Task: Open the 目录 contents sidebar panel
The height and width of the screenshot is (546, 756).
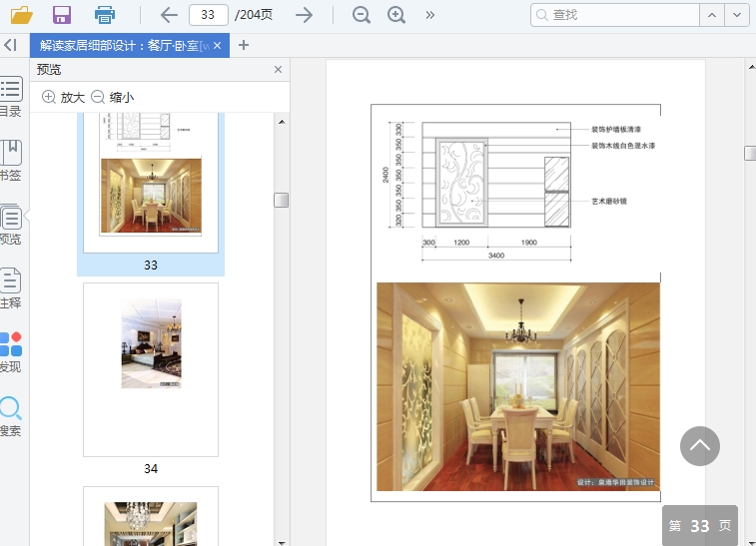Action: 11,96
